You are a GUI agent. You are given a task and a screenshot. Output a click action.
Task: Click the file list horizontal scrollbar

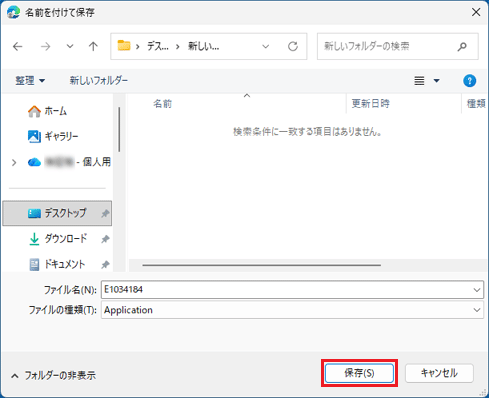(261, 265)
